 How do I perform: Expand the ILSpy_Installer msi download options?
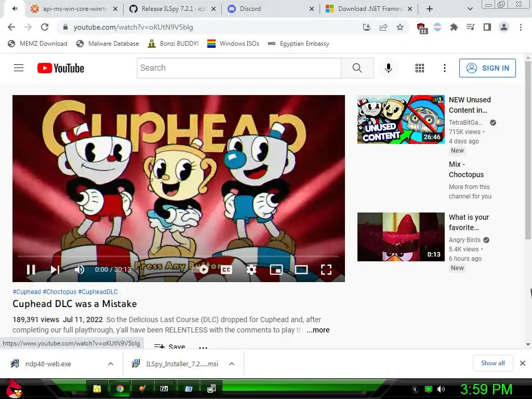tap(232, 364)
